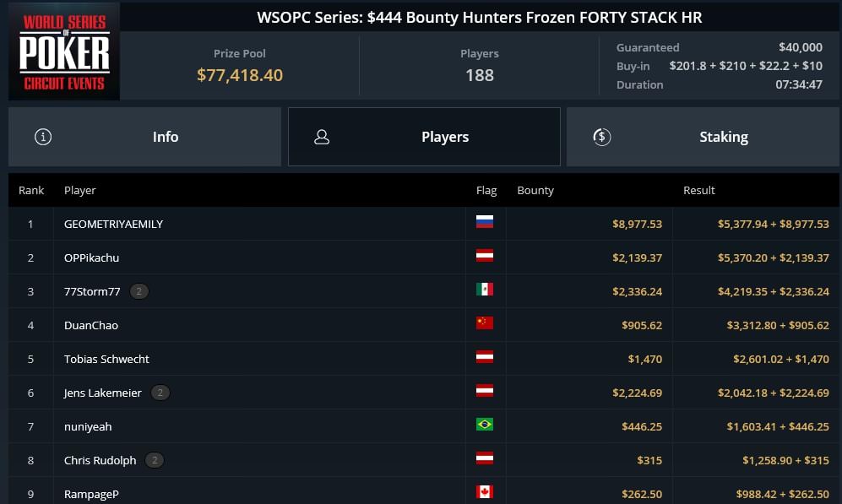The width and height of the screenshot is (842, 504).
Task: Select the Players tab
Action: [x=424, y=137]
